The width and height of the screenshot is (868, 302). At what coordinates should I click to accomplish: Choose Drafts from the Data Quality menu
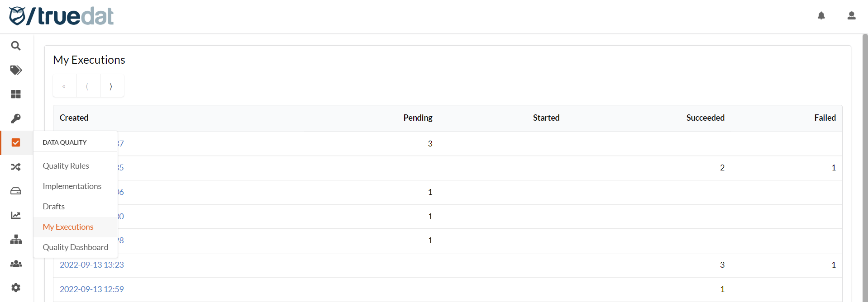pyautogui.click(x=54, y=207)
